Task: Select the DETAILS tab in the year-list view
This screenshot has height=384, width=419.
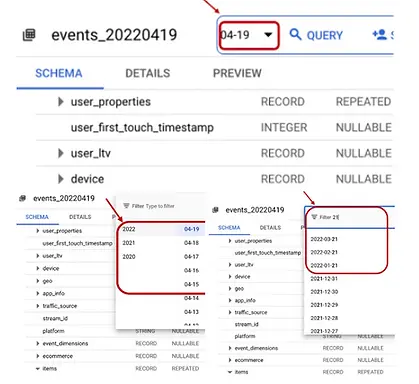Action: click(x=80, y=217)
